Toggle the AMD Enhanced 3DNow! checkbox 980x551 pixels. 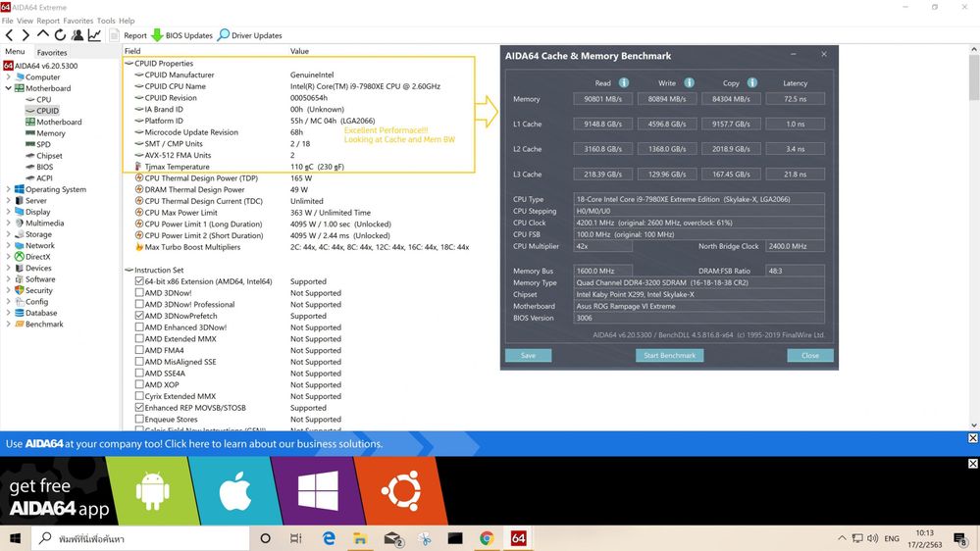point(139,326)
